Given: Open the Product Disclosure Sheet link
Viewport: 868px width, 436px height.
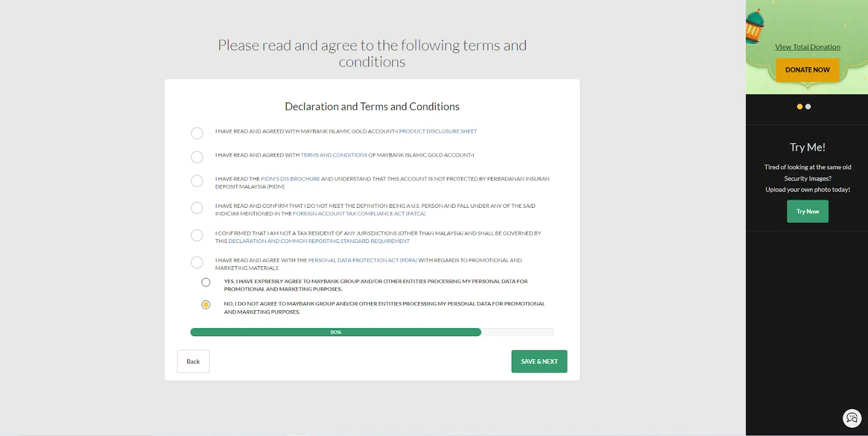Looking at the screenshot, I should (438, 131).
